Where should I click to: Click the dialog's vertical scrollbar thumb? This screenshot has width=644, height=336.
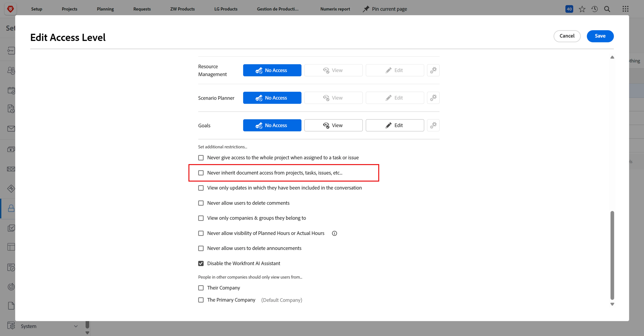[612, 255]
